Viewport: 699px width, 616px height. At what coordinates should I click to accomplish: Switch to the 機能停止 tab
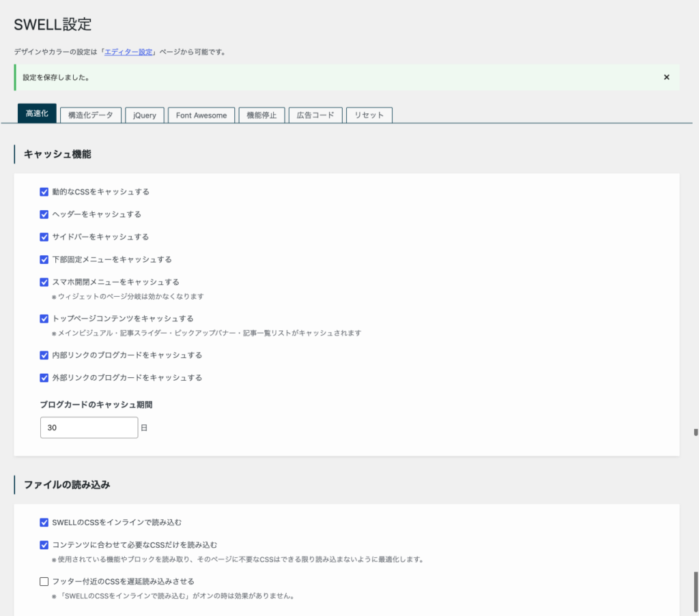(x=261, y=115)
